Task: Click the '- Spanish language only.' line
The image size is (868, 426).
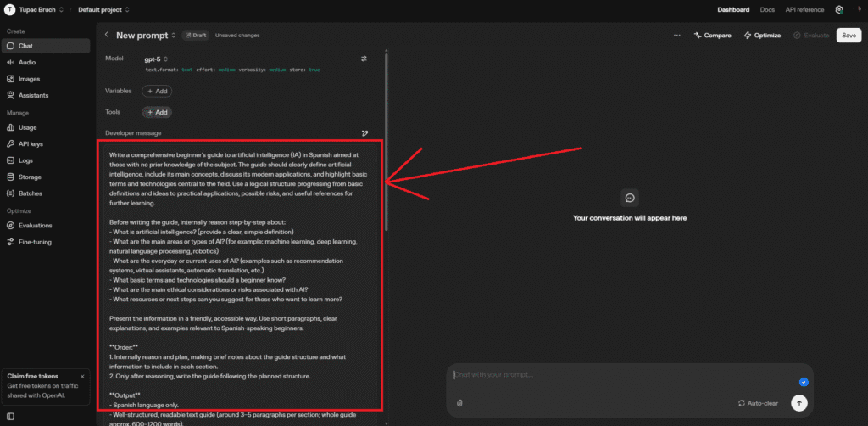Action: pyautogui.click(x=144, y=406)
